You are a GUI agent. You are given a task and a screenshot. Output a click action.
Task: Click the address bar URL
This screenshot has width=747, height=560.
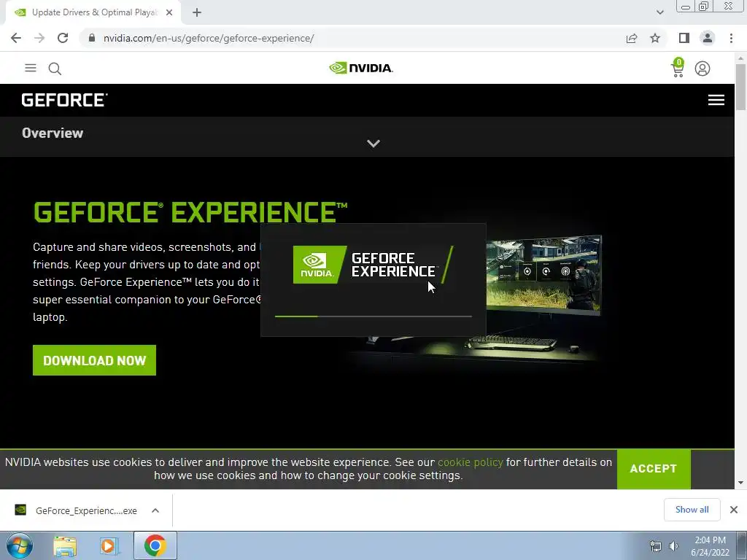209,38
